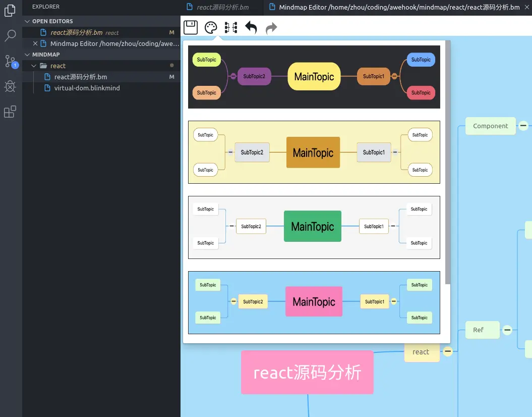Click the theme list scrollbar
Screen dimensions: 532x417
(x=448, y=163)
